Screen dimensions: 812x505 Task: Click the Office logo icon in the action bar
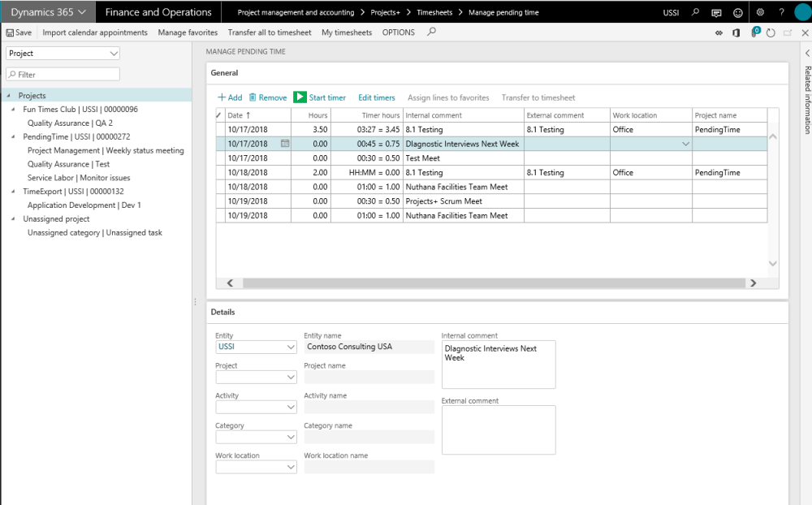[x=735, y=32]
